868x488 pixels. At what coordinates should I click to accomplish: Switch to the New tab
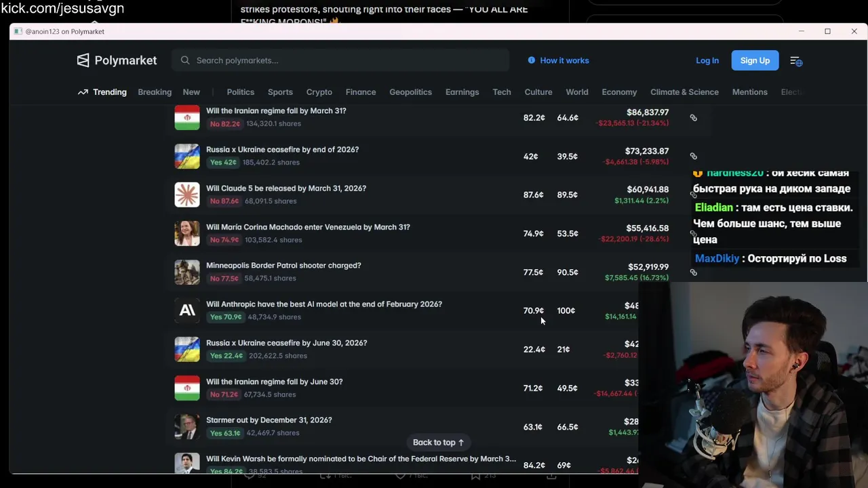(191, 92)
